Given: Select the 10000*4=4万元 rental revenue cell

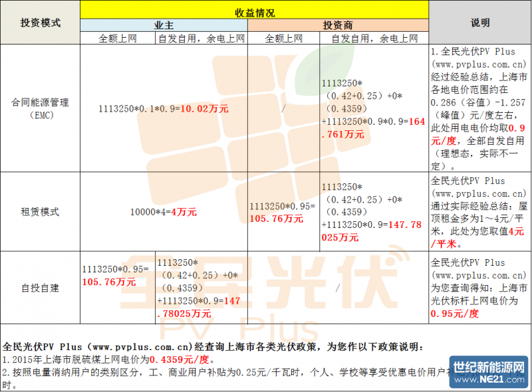Looking at the screenshot, I should click(x=164, y=212).
